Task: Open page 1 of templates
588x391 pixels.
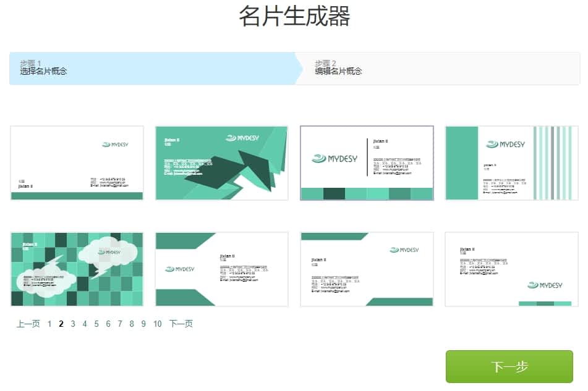Action: tap(49, 324)
